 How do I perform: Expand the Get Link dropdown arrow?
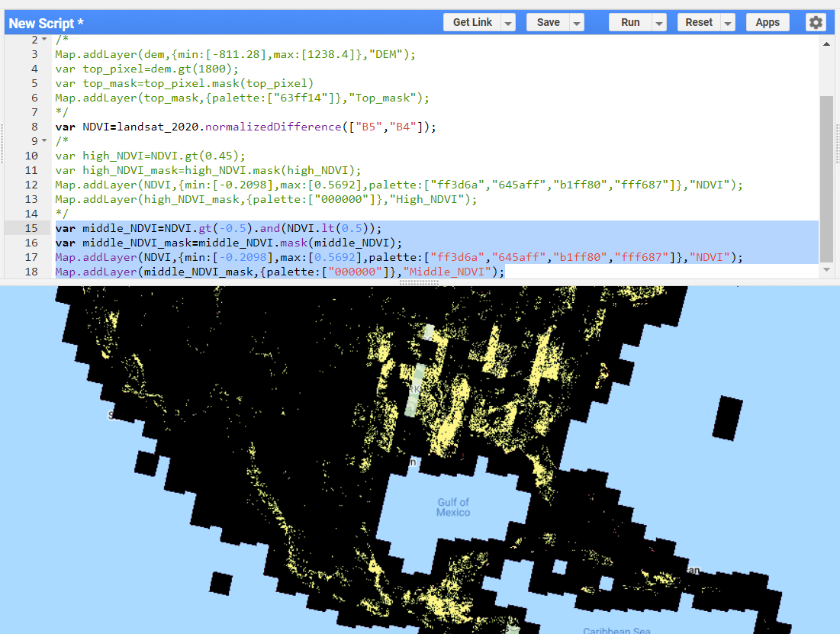(508, 23)
